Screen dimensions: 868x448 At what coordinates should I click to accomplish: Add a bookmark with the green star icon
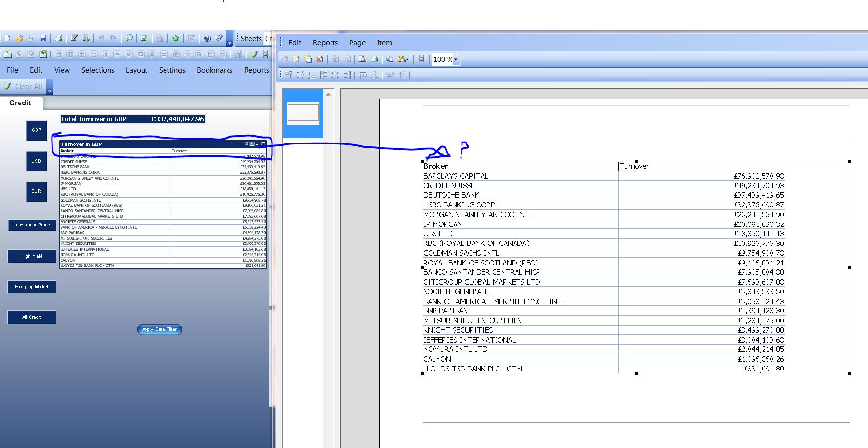point(176,38)
